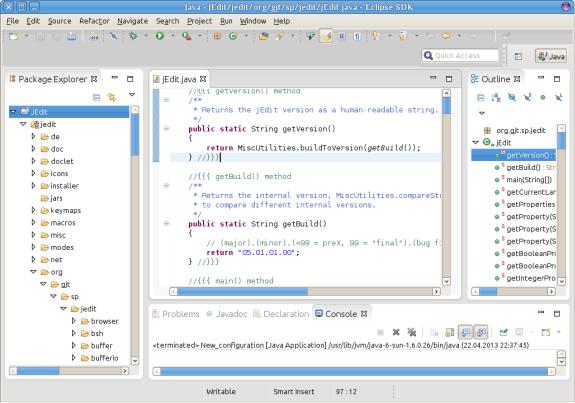
Task: Toggle Mark Occurrences in main toolbar
Action: click(x=326, y=36)
